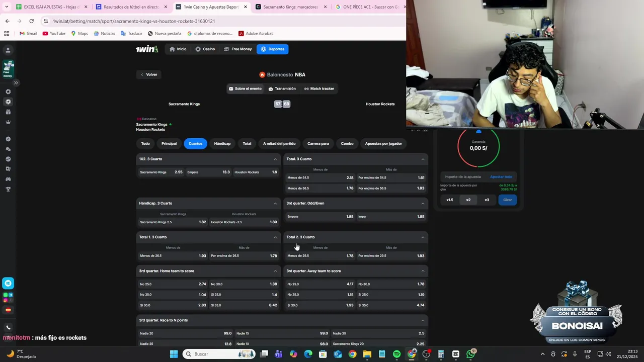Click the Volver back button

click(x=148, y=74)
